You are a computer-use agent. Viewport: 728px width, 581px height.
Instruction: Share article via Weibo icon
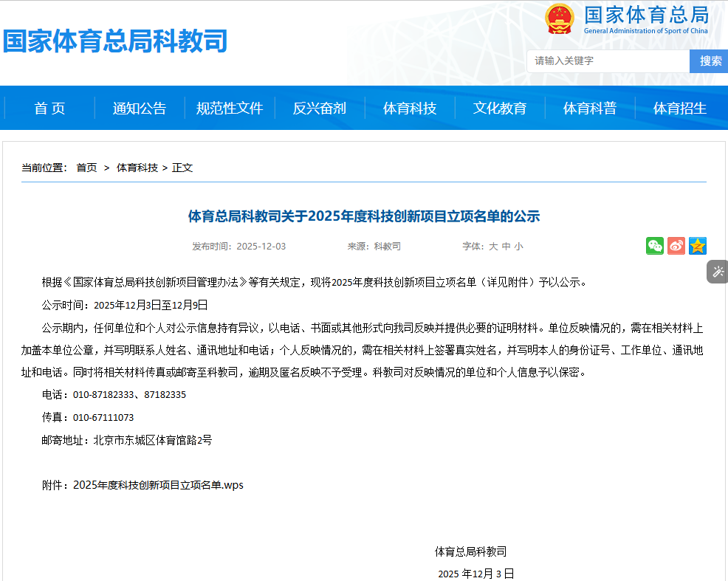tap(676, 246)
